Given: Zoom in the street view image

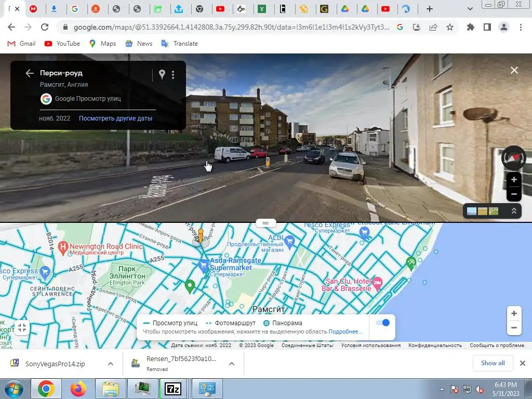Looking at the screenshot, I should pyautogui.click(x=514, y=180).
